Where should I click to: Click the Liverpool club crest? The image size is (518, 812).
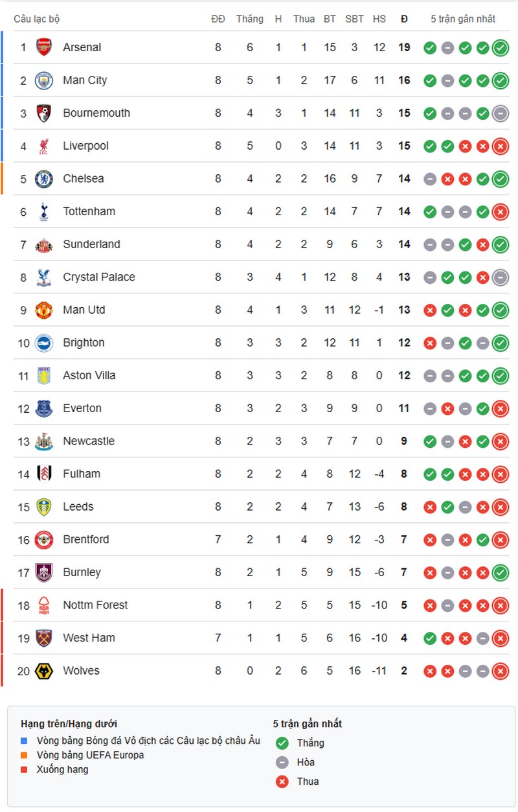43,146
